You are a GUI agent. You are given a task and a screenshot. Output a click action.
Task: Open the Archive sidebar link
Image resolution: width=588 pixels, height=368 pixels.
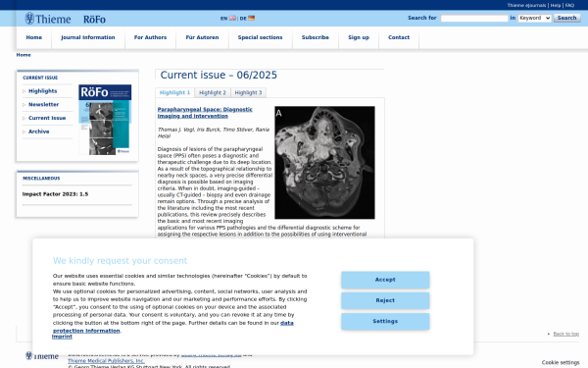38,131
